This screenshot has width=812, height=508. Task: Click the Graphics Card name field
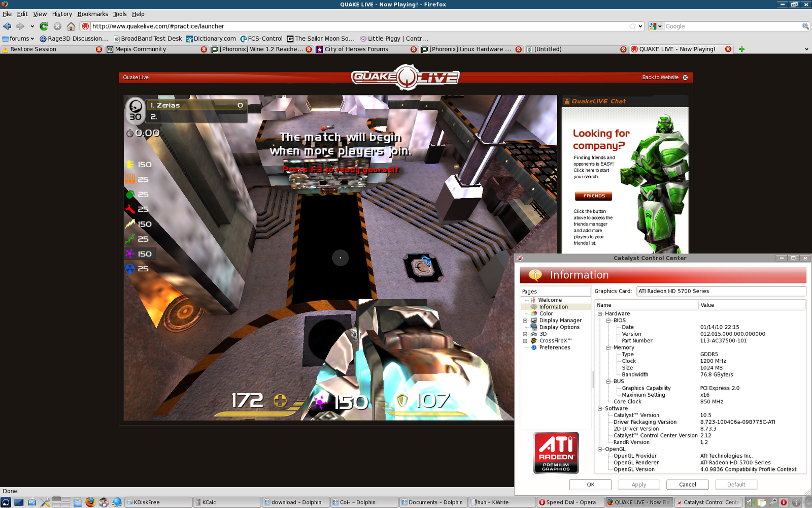721,291
